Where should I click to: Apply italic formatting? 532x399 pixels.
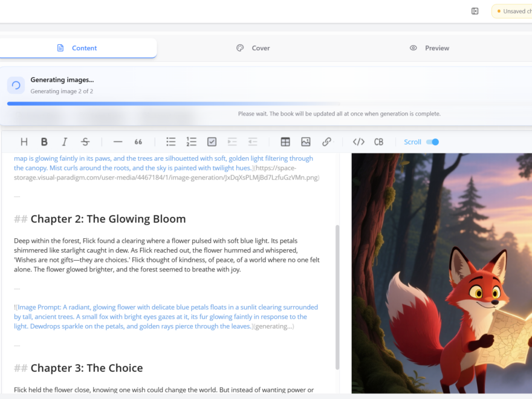tap(65, 142)
